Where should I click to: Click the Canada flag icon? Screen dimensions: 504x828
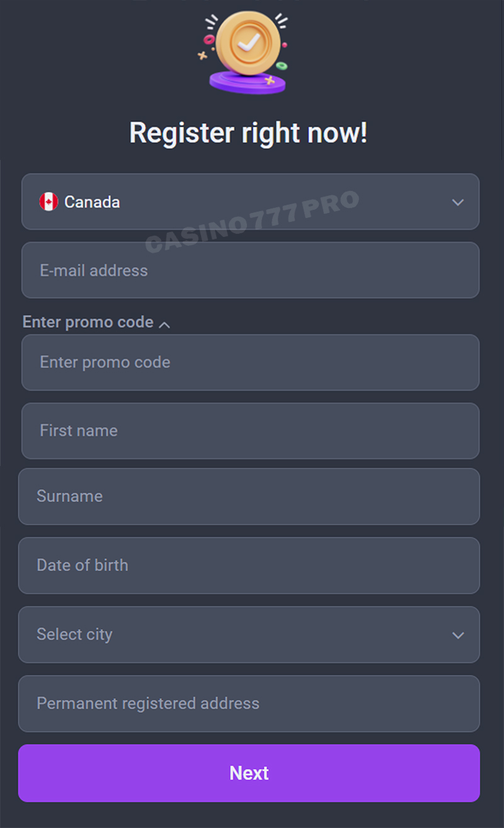49,202
